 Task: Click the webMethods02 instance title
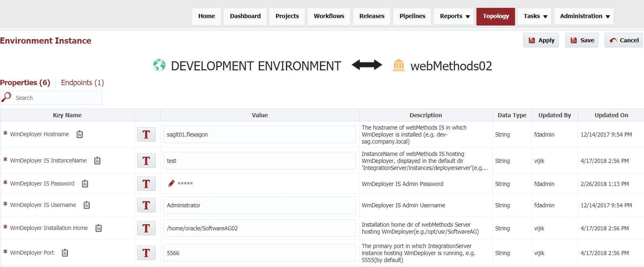pos(451,66)
